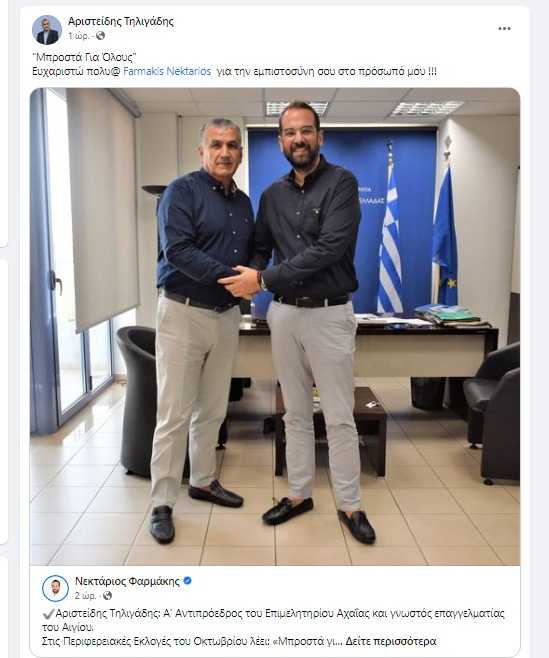
Task: Open the handshake photo in viewer
Action: point(275,326)
